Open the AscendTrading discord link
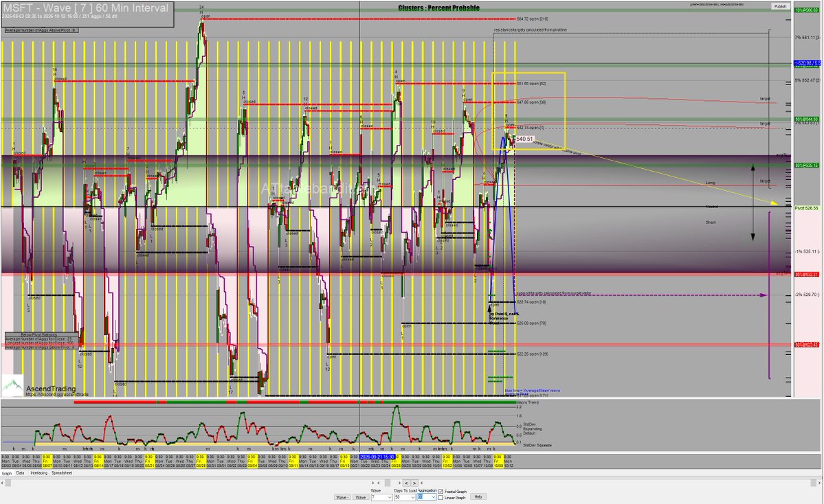Image resolution: width=824 pixels, height=504 pixels. (57, 394)
